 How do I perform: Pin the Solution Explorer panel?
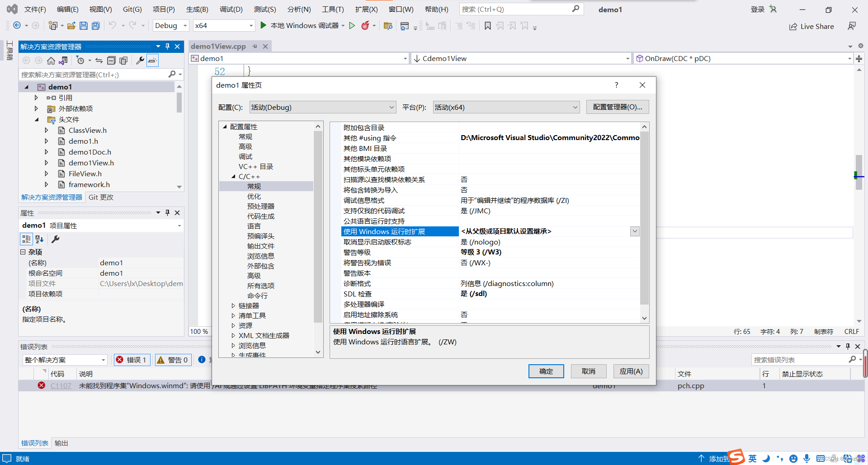point(168,47)
